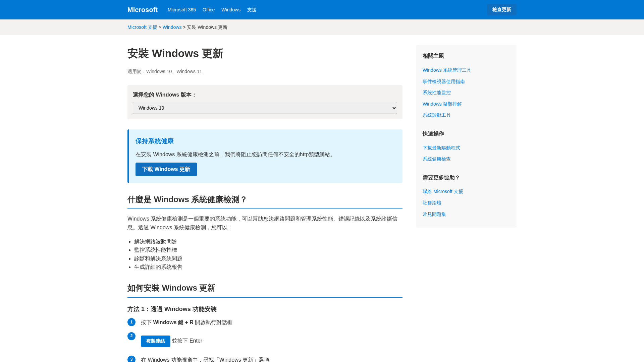The height and width of the screenshot is (362, 644).
Task: Click the Microsoft logo text in header
Action: click(x=142, y=10)
